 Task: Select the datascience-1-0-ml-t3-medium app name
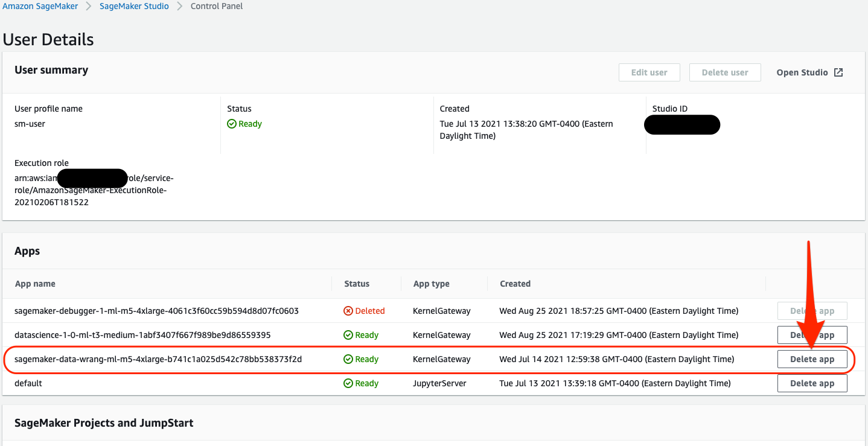point(142,335)
